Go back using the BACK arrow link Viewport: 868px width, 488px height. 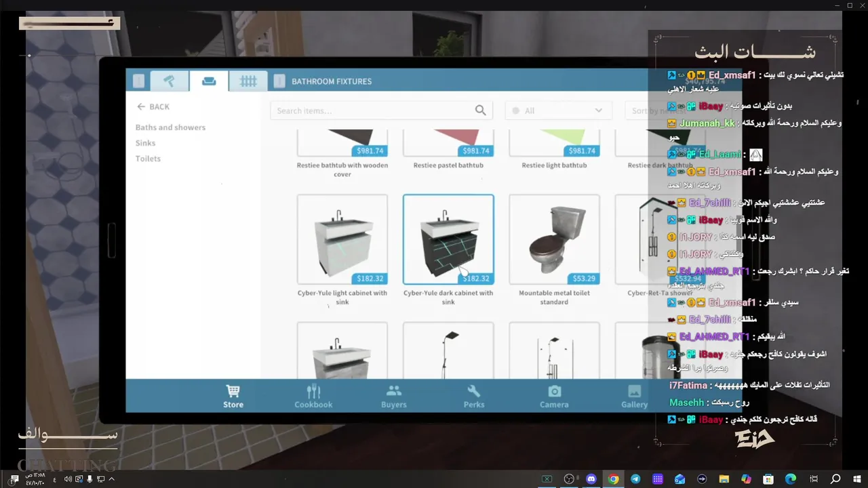coord(153,106)
